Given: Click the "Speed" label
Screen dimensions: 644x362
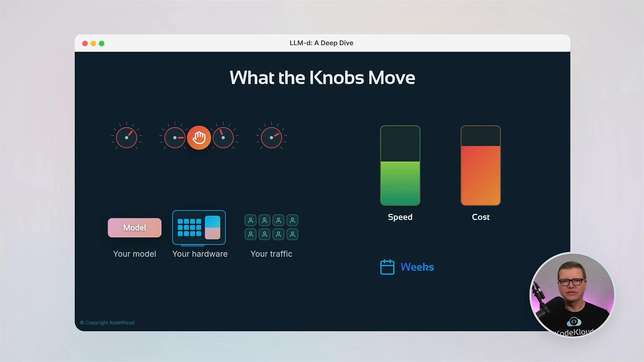Looking at the screenshot, I should tap(400, 217).
